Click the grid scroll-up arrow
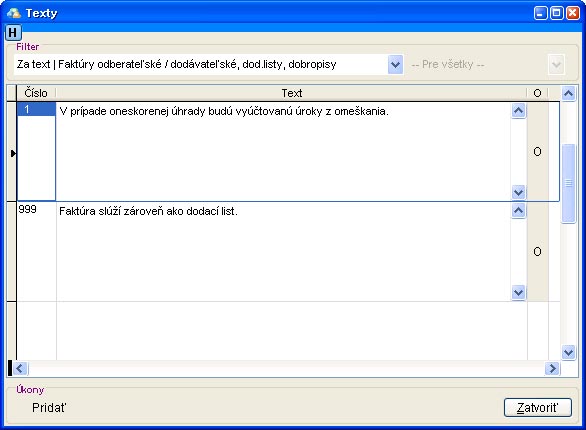 [568, 93]
